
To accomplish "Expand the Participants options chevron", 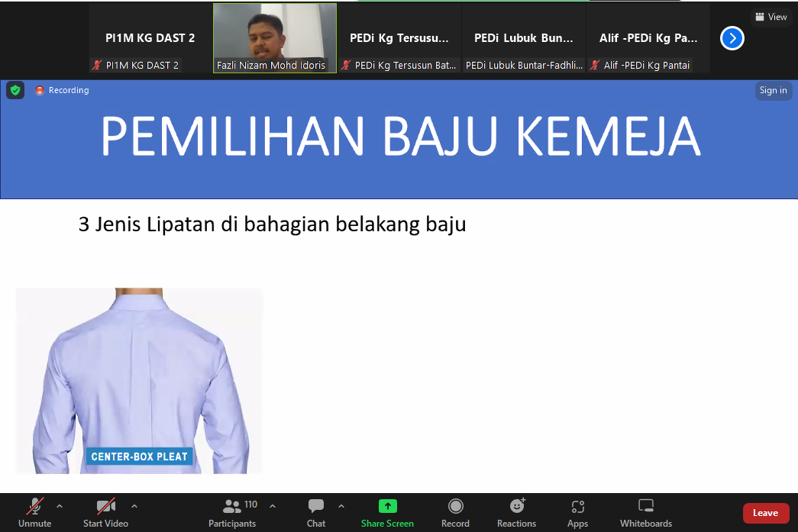I will click(273, 505).
